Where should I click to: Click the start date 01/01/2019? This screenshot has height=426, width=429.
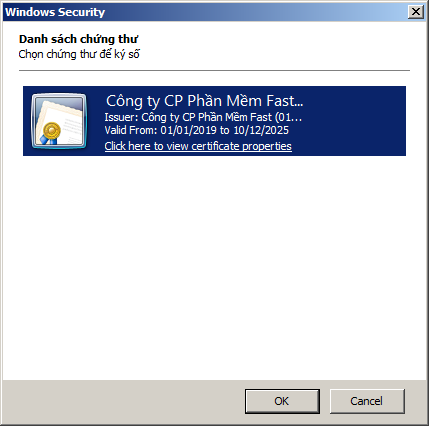pos(188,130)
